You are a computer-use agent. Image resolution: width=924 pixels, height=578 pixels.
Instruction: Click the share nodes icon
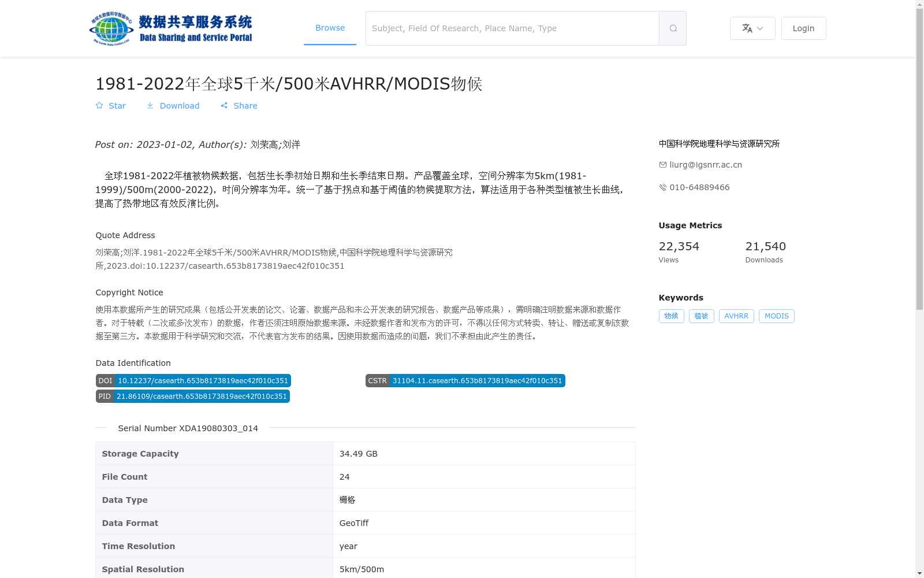224,106
